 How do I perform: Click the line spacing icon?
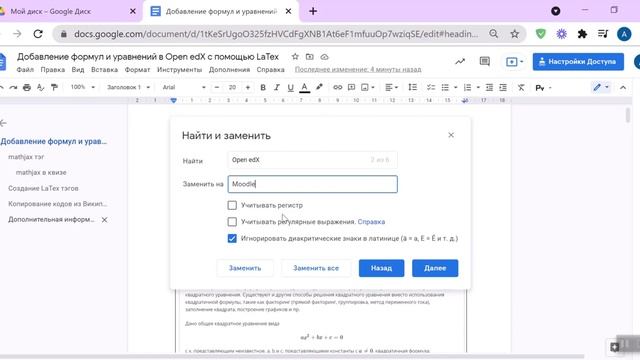click(413, 87)
